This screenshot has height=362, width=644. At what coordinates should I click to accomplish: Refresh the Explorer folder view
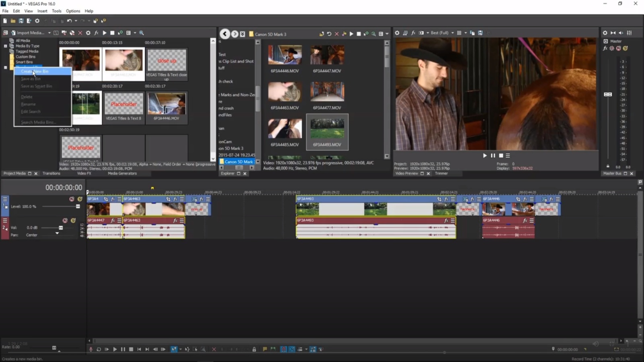(329, 34)
